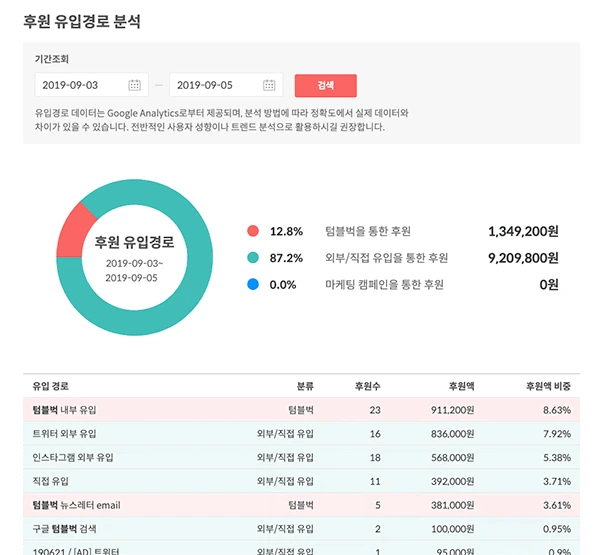The width and height of the screenshot is (600, 555).
Task: Click amount cell 381,000원
Action: (453, 505)
